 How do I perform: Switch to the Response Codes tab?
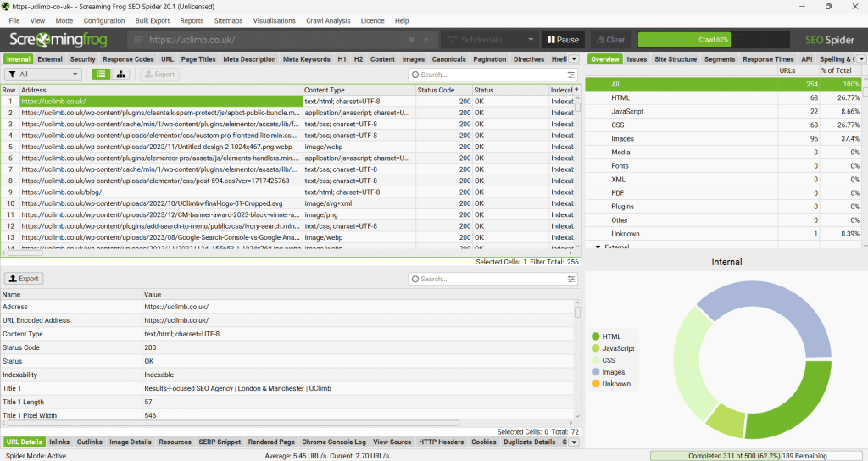[x=128, y=59]
